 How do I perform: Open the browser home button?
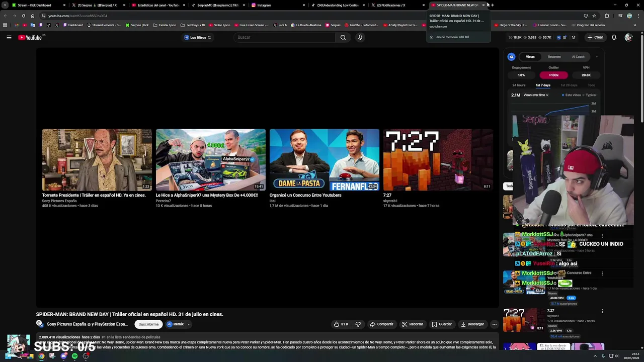pos(32,16)
